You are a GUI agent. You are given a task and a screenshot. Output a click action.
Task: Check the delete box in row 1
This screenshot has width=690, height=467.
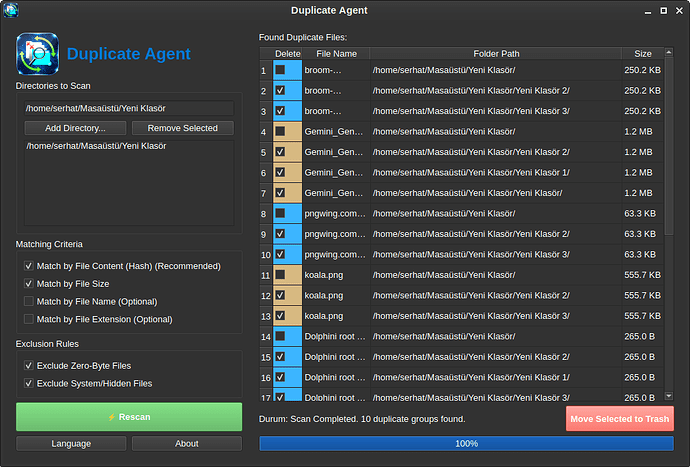point(281,70)
